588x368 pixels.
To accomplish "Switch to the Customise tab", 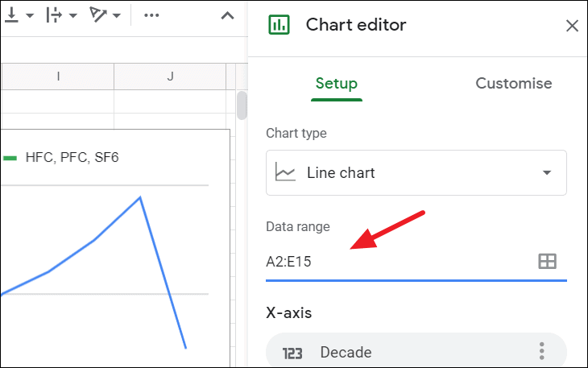I will click(514, 84).
